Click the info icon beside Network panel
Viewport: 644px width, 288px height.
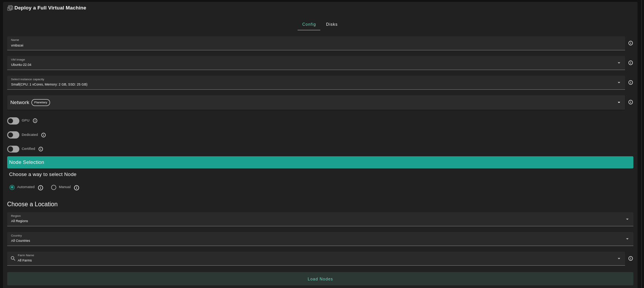(x=630, y=102)
